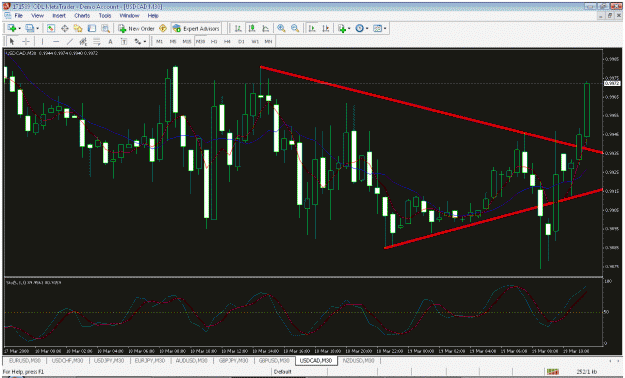Screen dimensions: 625x378
Task: Set timeframe to H1
Action: (x=214, y=41)
